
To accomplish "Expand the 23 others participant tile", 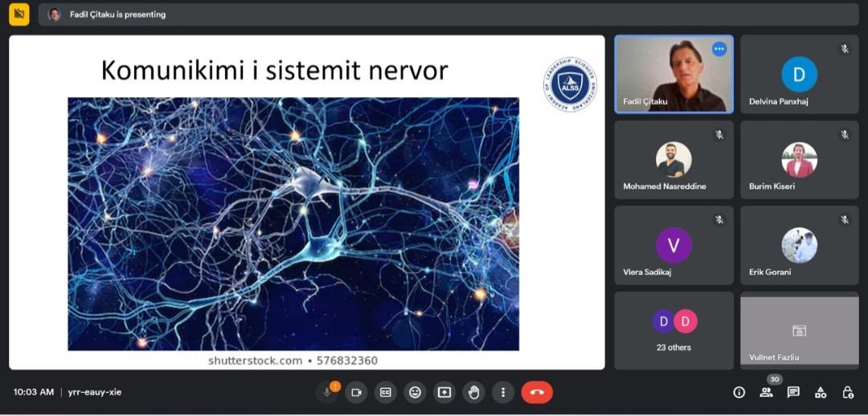I will tap(674, 330).
